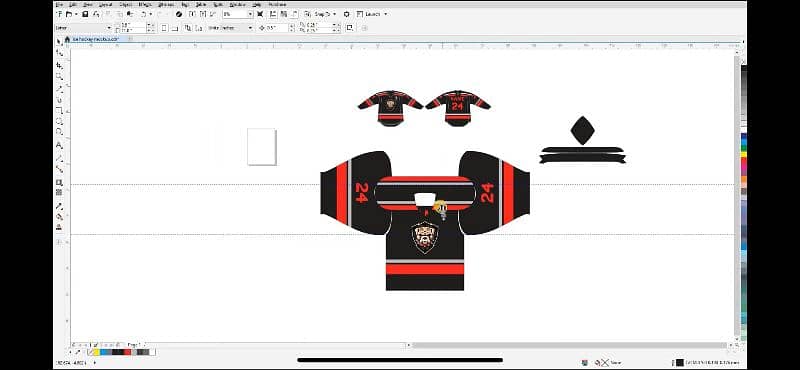Click the horizontal scrollbar below the canvas

coord(569,346)
